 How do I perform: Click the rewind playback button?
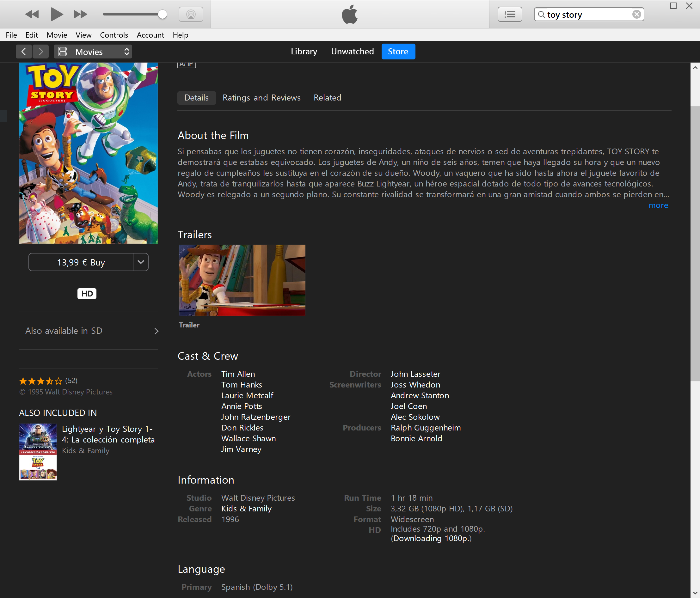(32, 15)
